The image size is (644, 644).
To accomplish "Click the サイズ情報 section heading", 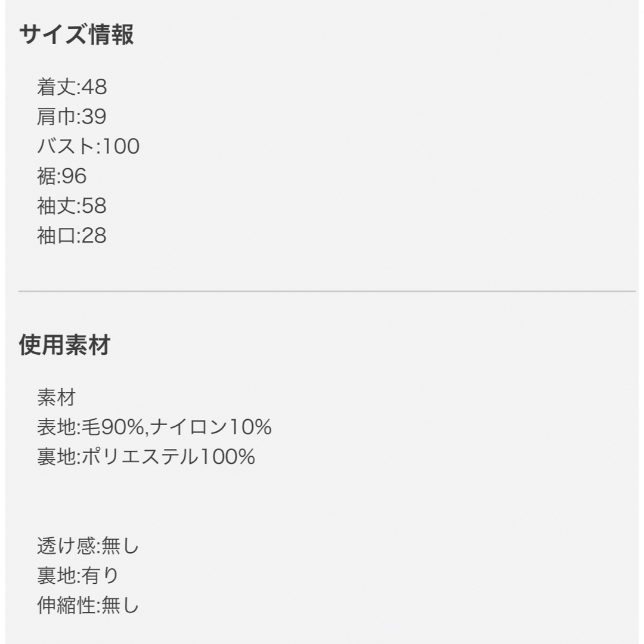I will [x=76, y=34].
